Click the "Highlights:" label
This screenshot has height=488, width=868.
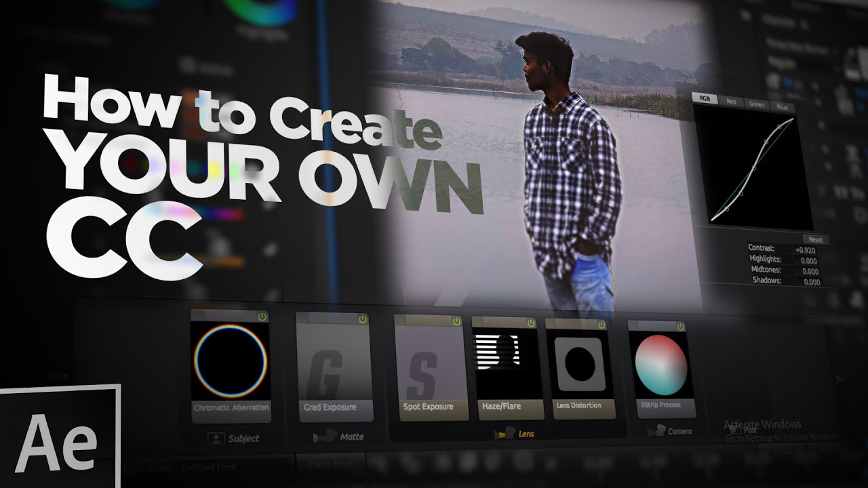point(765,259)
